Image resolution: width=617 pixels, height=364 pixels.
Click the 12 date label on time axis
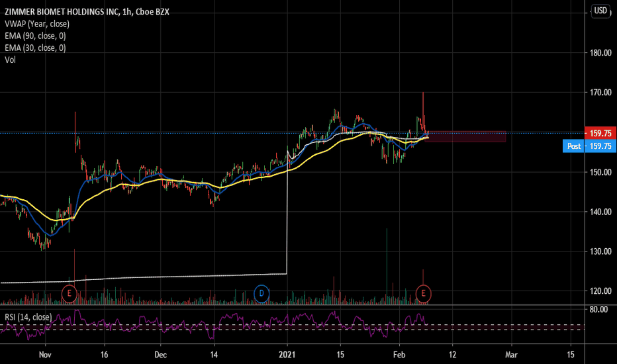click(x=453, y=355)
